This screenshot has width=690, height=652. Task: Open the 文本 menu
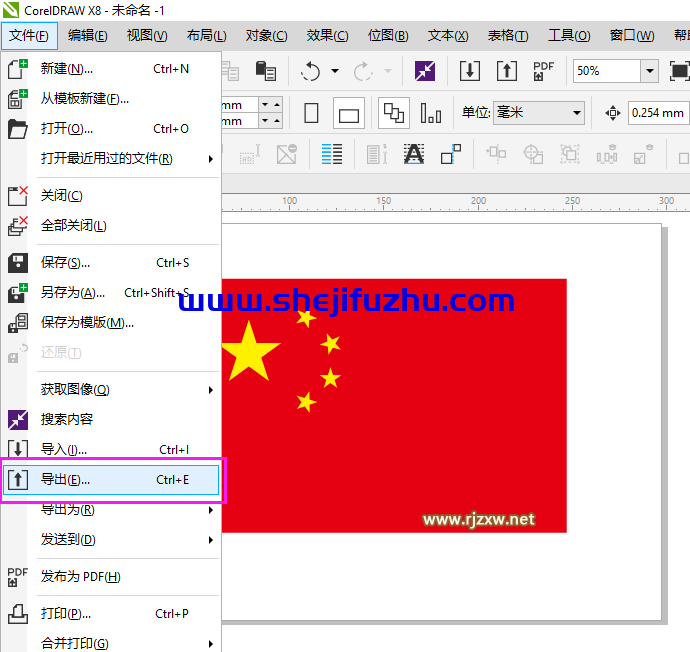448,36
